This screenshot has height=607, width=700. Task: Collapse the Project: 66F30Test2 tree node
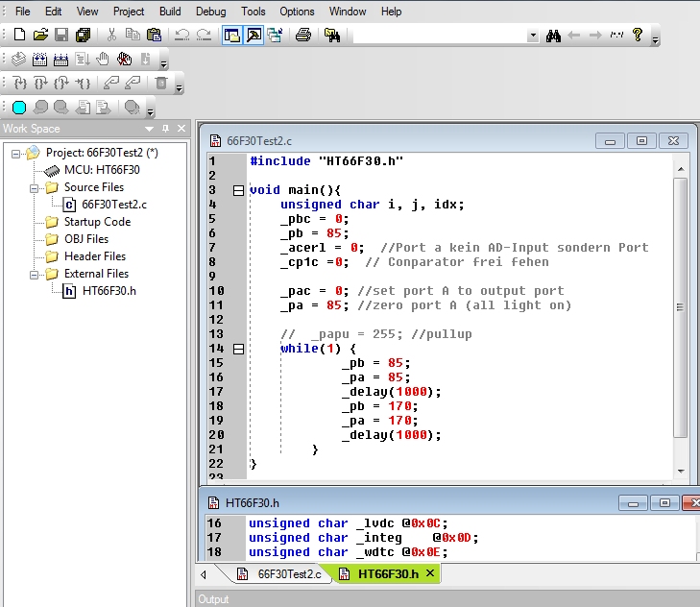coord(16,153)
